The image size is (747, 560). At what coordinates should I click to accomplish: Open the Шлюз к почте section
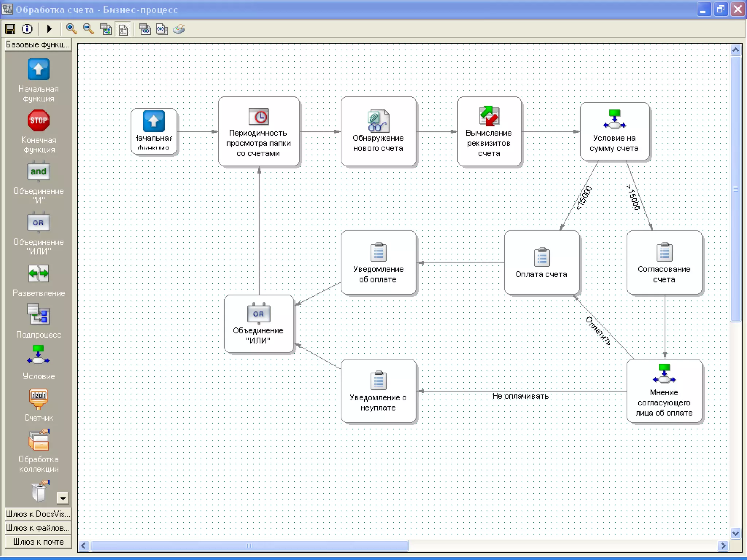point(38,542)
